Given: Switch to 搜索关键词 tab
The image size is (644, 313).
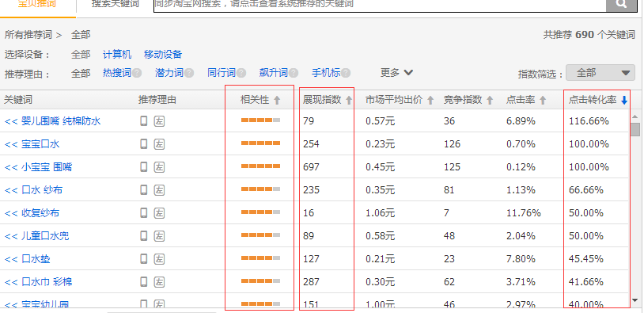Looking at the screenshot, I should point(115,4).
